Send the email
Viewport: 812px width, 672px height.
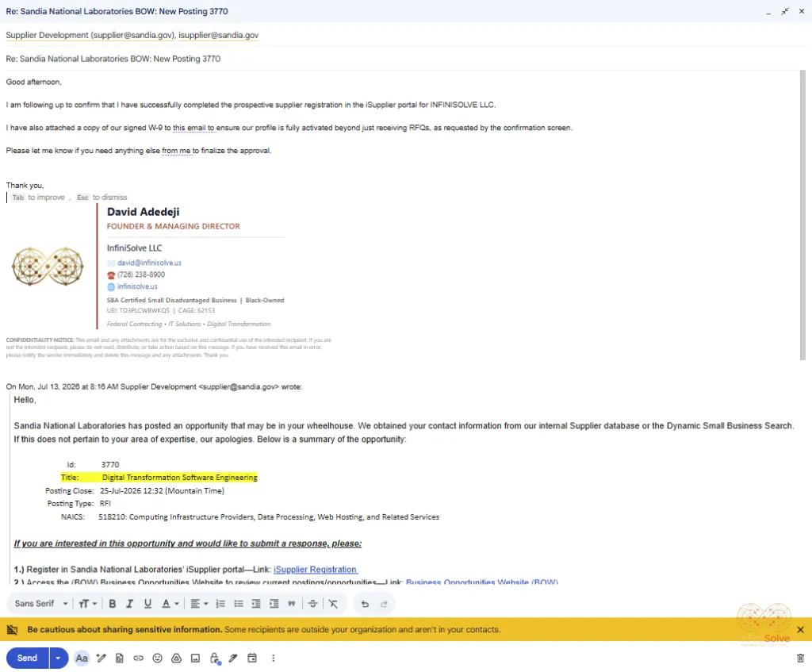pos(28,658)
